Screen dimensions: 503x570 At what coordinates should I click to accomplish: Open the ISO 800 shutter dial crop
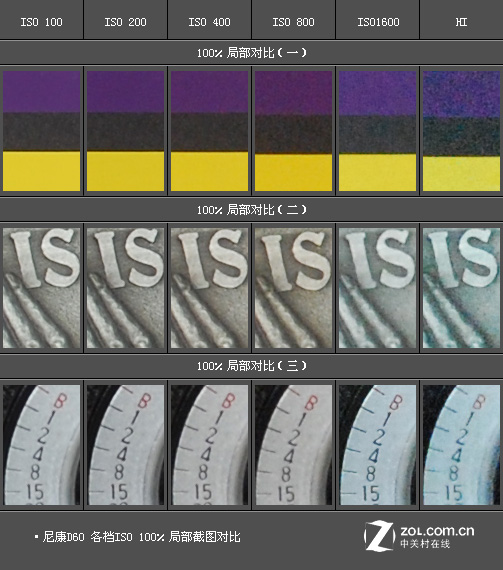click(x=293, y=445)
